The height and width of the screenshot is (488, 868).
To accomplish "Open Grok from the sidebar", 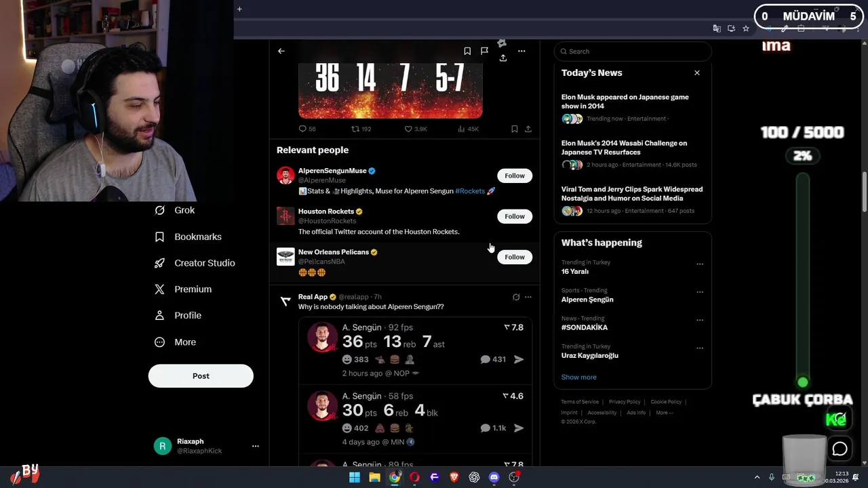I will click(x=175, y=210).
